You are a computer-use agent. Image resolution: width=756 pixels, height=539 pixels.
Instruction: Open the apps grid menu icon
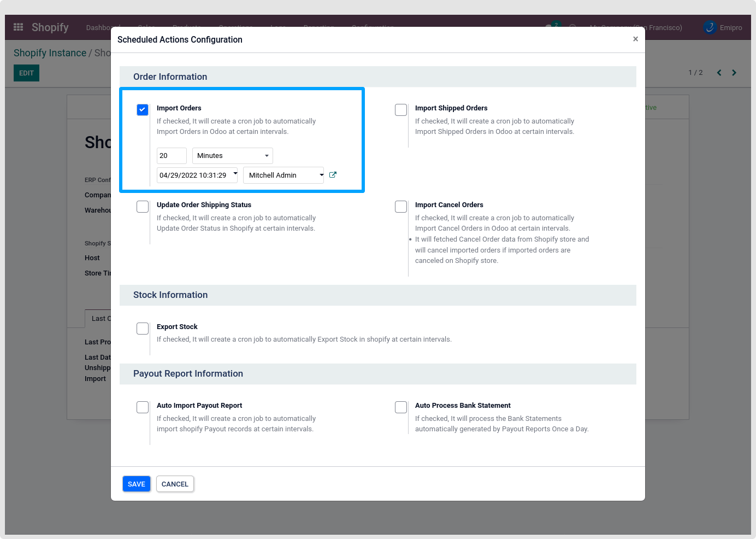(18, 27)
